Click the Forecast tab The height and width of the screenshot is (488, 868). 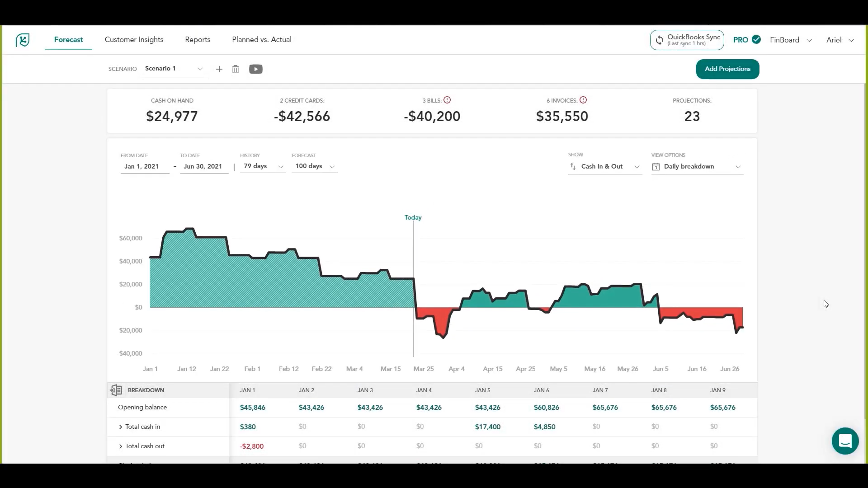click(68, 39)
